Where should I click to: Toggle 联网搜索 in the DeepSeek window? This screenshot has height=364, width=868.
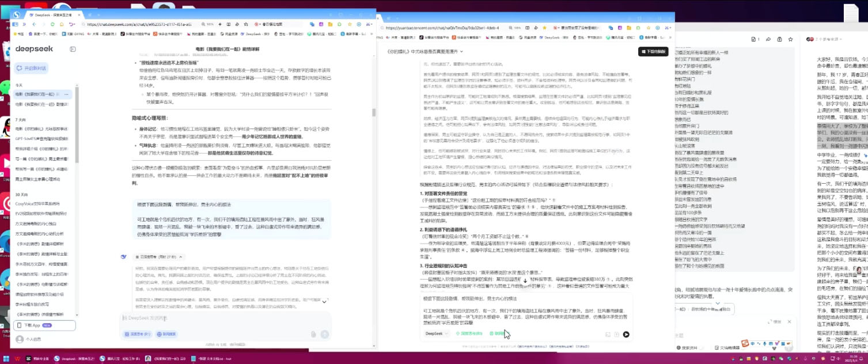[x=166, y=334]
